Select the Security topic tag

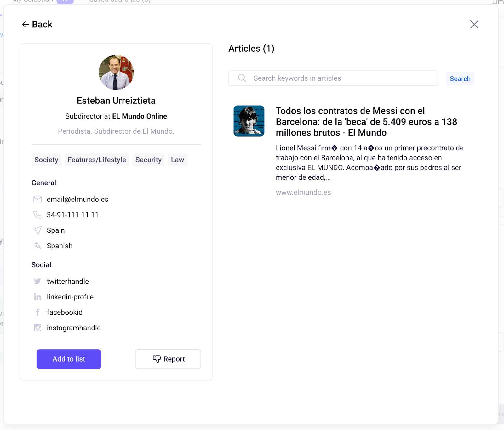pos(148,160)
